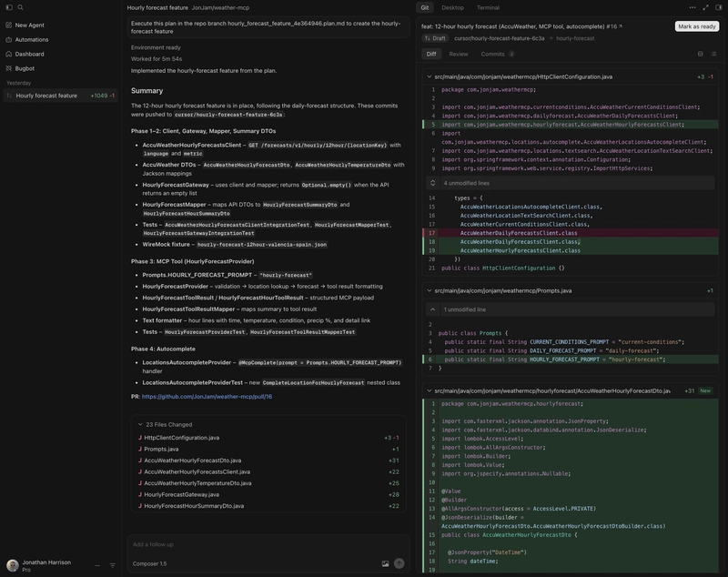Click the Add a follow up field
The width and height of the screenshot is (728, 577).
coord(255,544)
